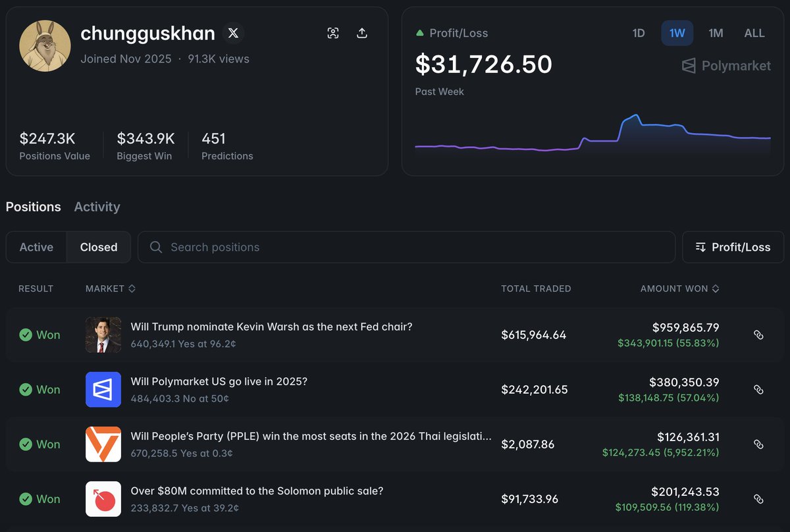Show Active positions

(36, 247)
